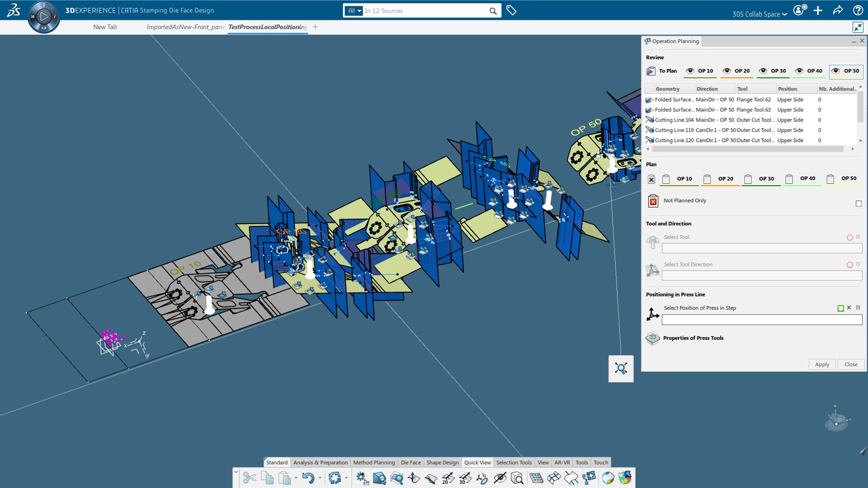
Task: Click inside the Select Tool input field
Action: pyautogui.click(x=761, y=248)
